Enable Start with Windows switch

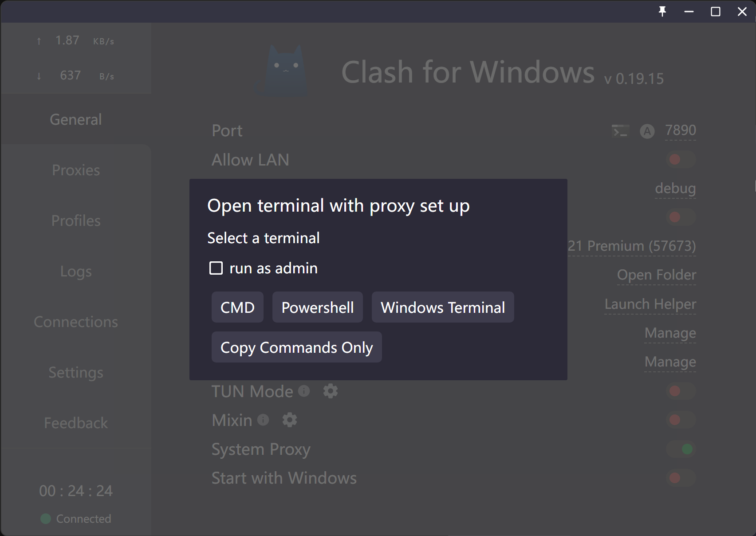coord(681,478)
